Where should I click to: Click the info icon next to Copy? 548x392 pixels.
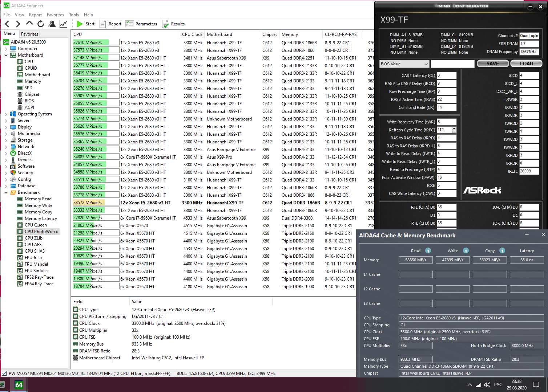(x=502, y=250)
